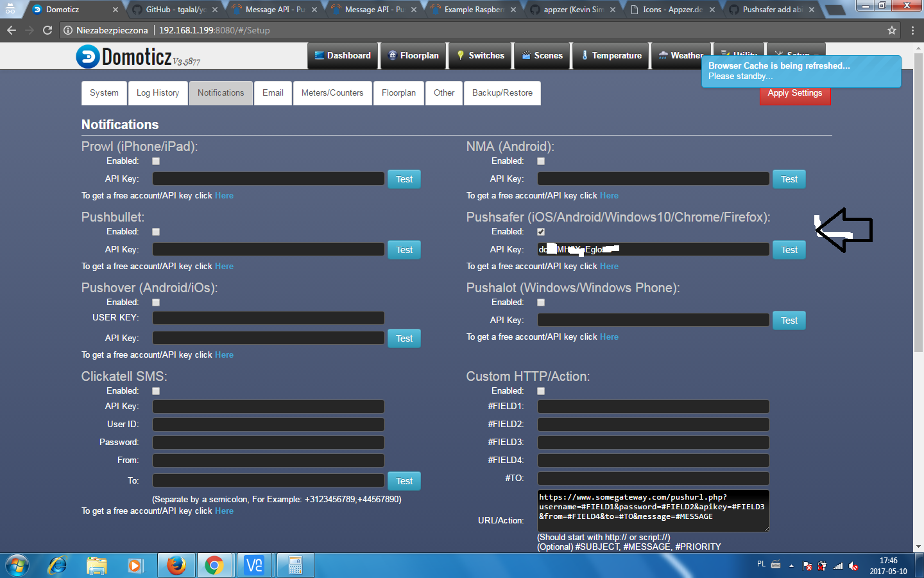This screenshot has width=924, height=578.
Task: Disable Pushsafer notifications checkbox
Action: click(x=541, y=232)
